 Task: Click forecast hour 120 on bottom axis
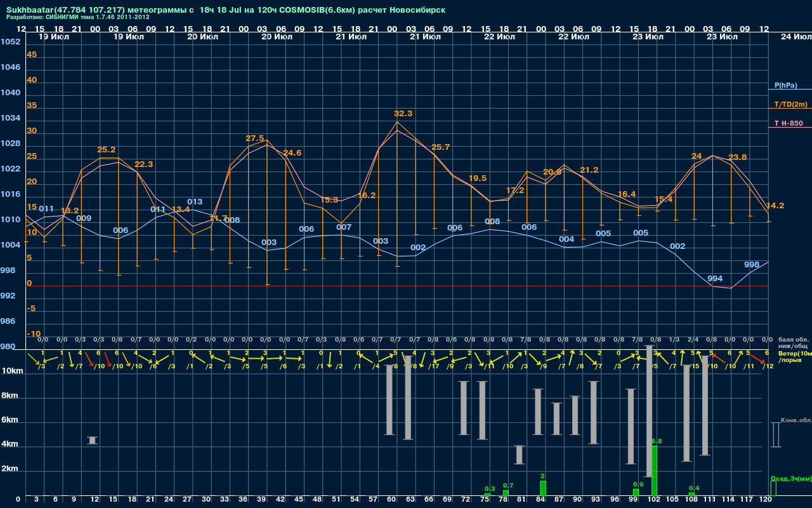766,500
